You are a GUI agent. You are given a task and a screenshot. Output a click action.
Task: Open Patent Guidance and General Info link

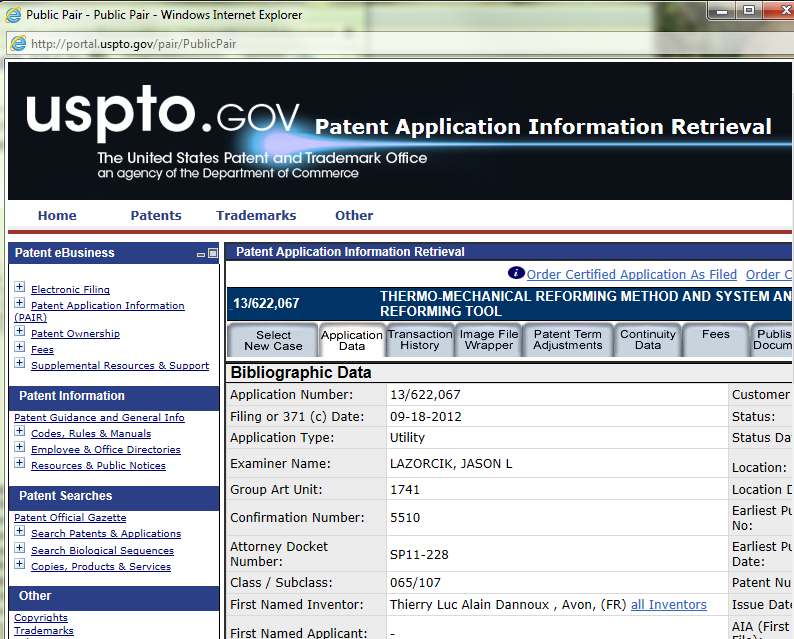(x=99, y=417)
